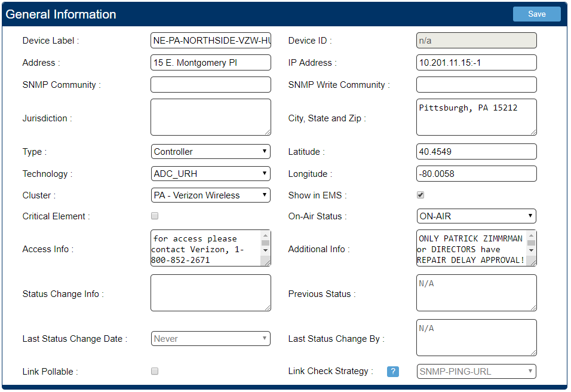The width and height of the screenshot is (571, 392).
Task: Click the Link Check Strategy help icon
Action: pyautogui.click(x=392, y=372)
